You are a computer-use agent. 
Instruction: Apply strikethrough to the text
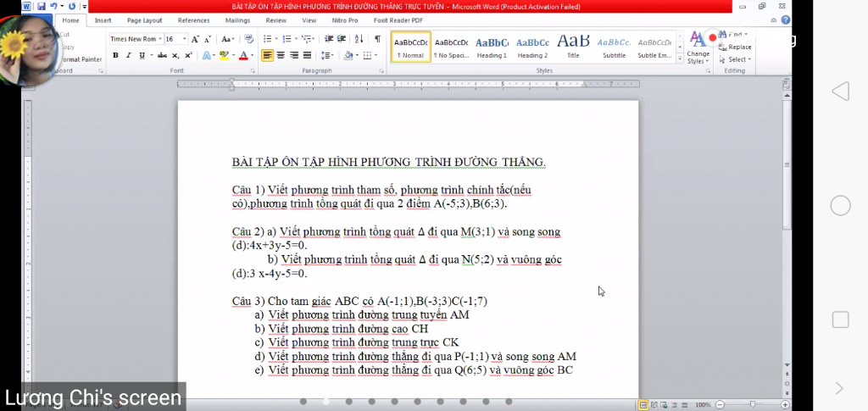coord(162,55)
